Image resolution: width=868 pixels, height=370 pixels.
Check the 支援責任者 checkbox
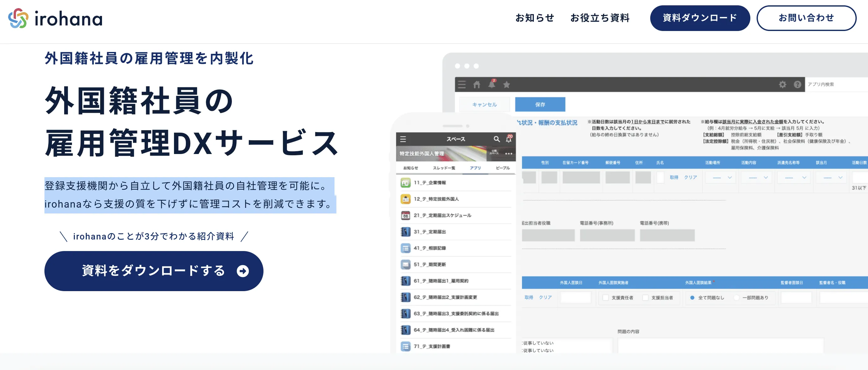605,298
